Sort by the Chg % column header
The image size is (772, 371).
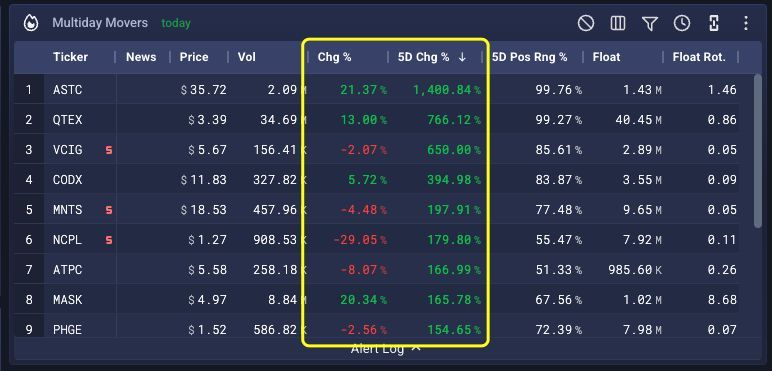click(x=334, y=57)
